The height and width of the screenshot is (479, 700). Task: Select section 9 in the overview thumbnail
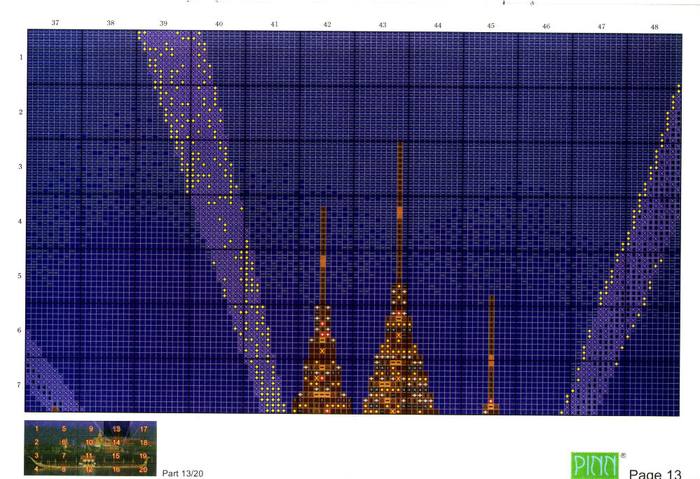[x=91, y=429]
